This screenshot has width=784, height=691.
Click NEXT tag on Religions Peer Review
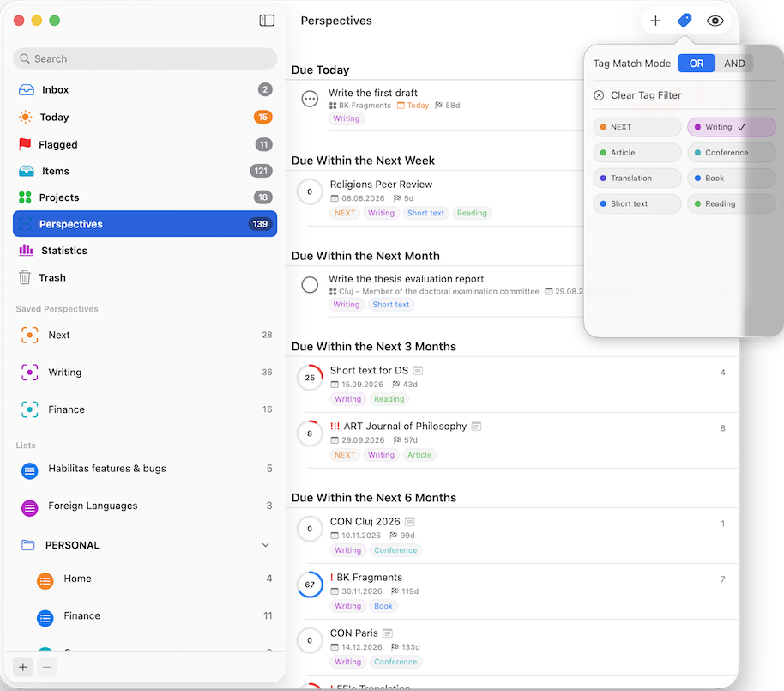coord(345,213)
